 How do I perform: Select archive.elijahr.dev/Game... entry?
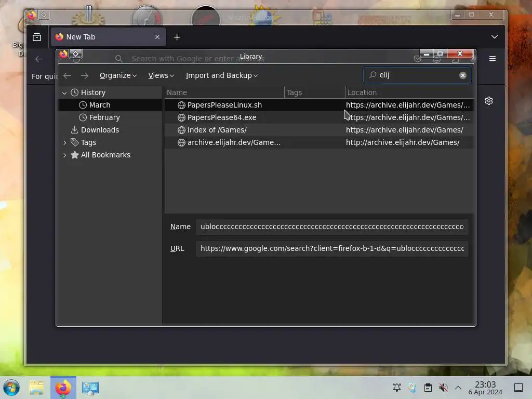click(319, 142)
